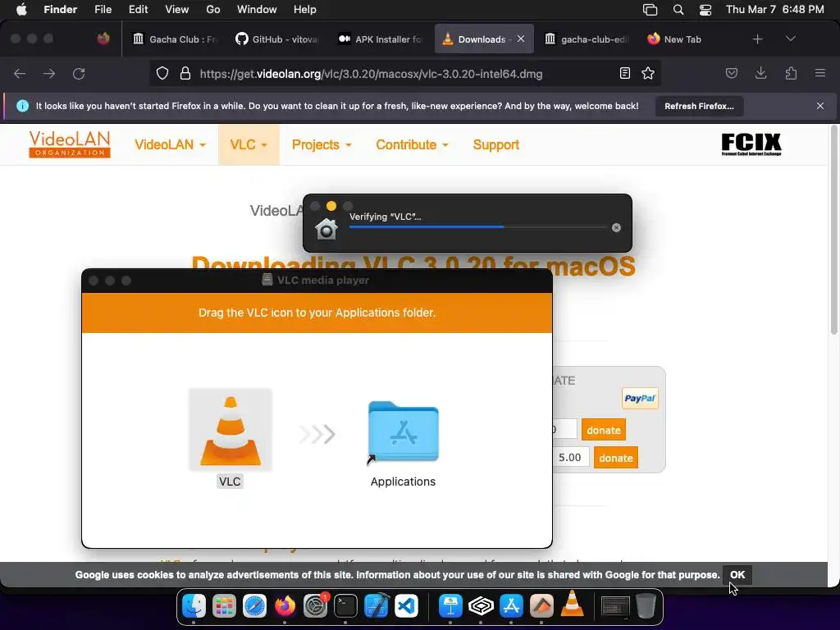Open the App Store dock icon
The height and width of the screenshot is (630, 840).
[x=511, y=606]
